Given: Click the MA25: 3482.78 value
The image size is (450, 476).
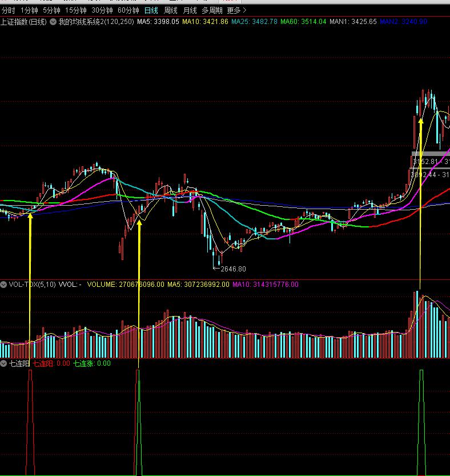Looking at the screenshot, I should coord(254,22).
